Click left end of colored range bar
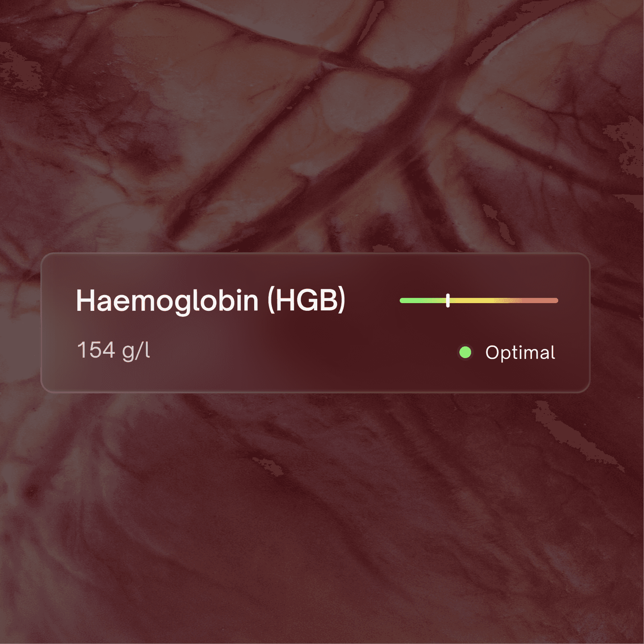Viewport: 644px width, 644px height. [402, 301]
